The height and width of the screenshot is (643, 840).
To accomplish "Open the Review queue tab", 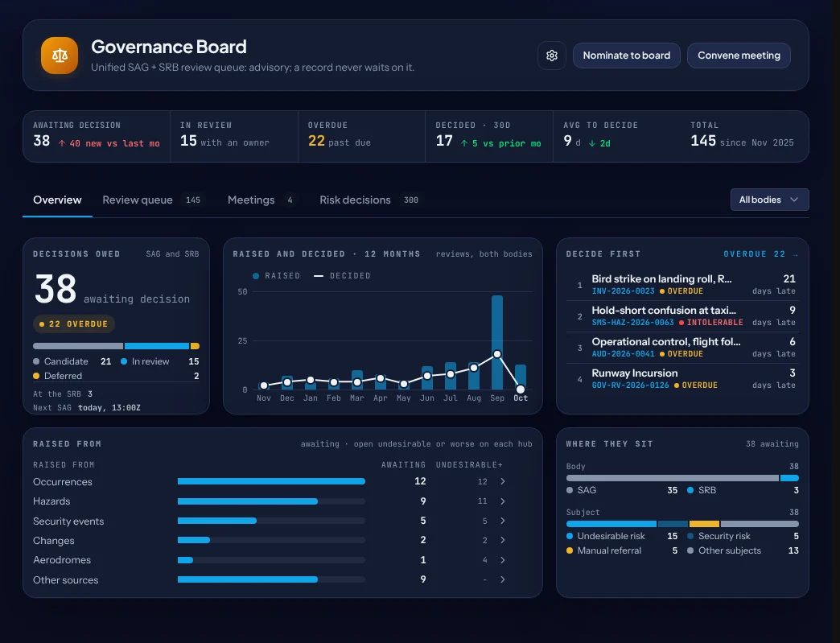I will pyautogui.click(x=151, y=200).
